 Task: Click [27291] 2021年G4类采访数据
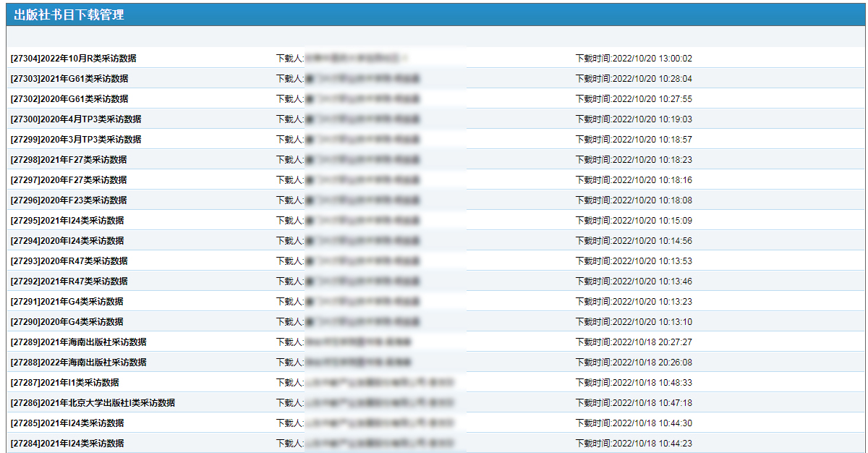[67, 302]
